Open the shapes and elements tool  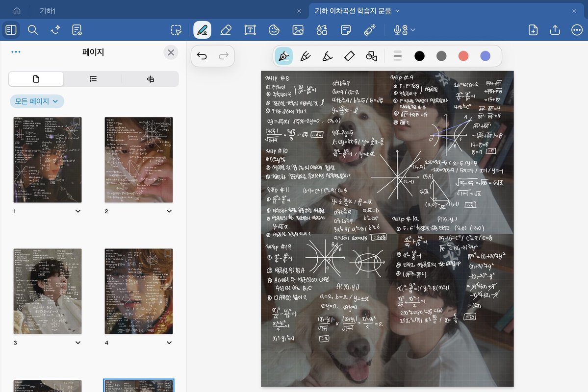coord(322,30)
